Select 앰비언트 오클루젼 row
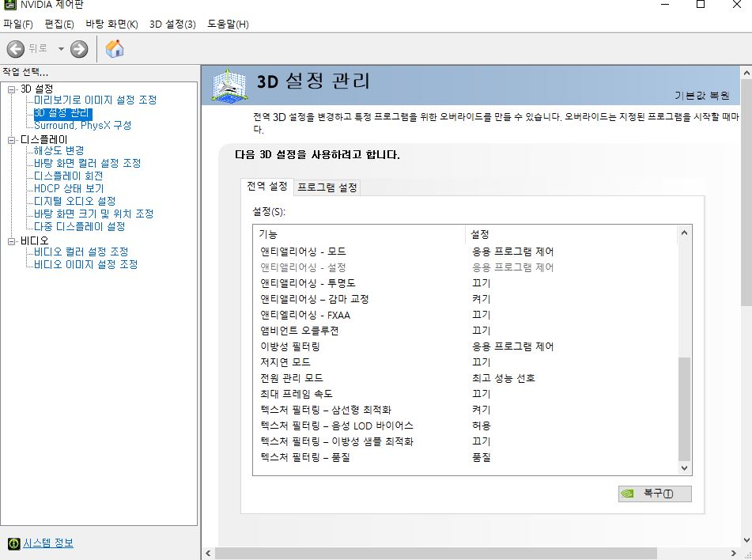752x560 pixels. coord(465,331)
